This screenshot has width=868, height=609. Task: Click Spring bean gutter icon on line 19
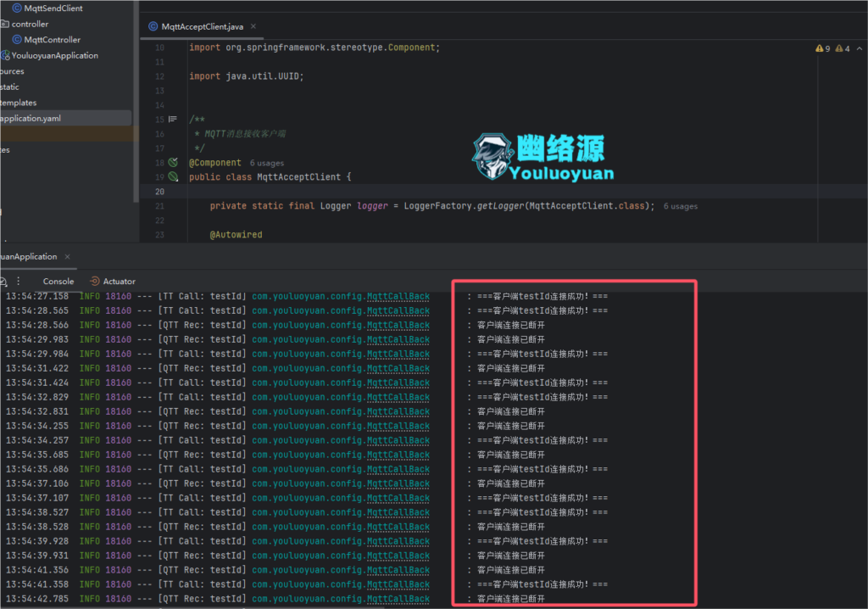(x=173, y=176)
